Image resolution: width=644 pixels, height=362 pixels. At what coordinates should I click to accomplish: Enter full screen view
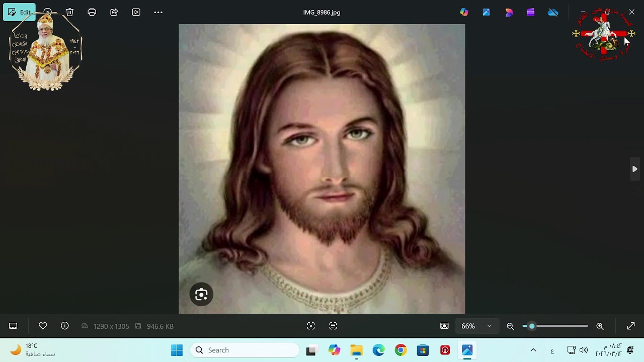[631, 326]
